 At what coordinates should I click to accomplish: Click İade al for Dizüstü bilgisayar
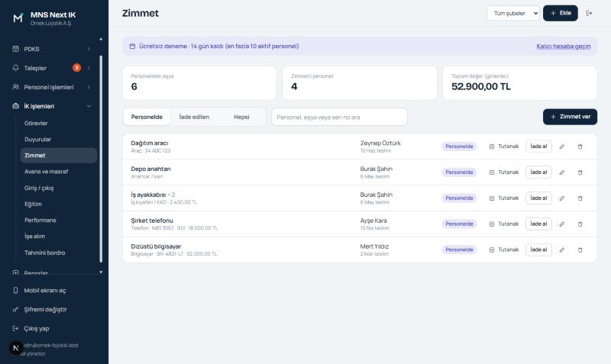coord(538,250)
